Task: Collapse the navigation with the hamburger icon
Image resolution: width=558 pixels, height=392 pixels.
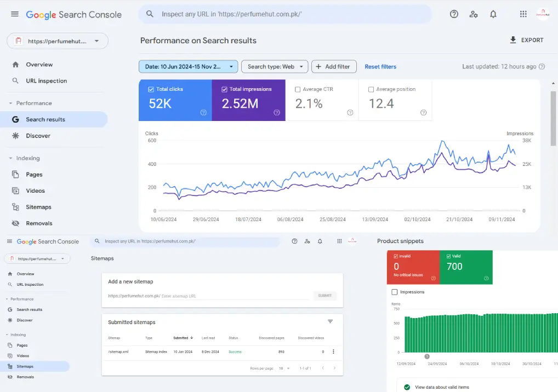Action: (x=15, y=14)
